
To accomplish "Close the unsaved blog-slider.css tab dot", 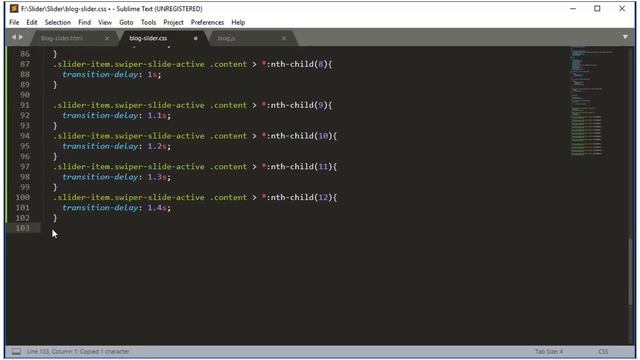I will coord(196,38).
